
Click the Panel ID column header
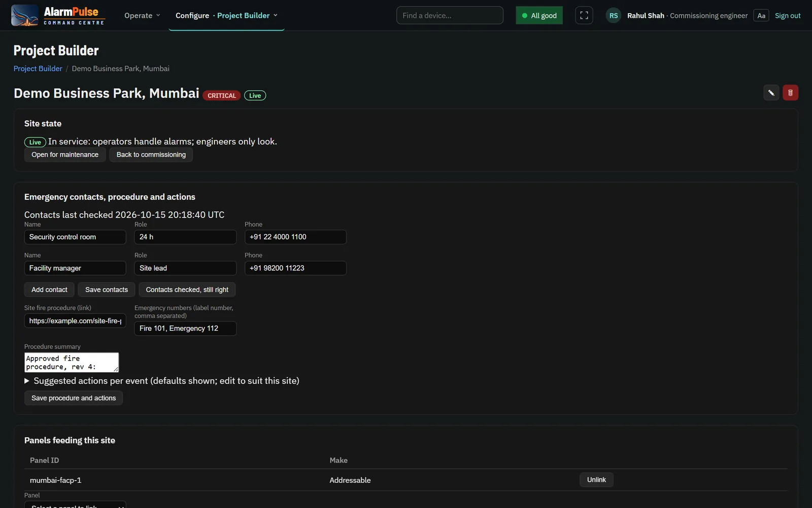pyautogui.click(x=44, y=460)
